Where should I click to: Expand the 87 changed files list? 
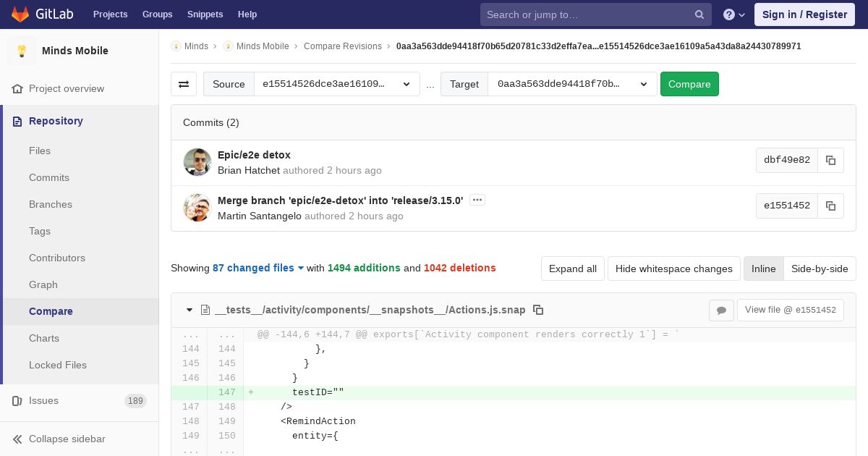click(x=258, y=268)
